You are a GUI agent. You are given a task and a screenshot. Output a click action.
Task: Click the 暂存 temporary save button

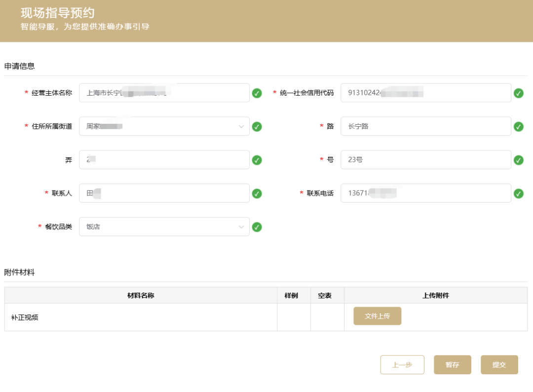coord(452,364)
